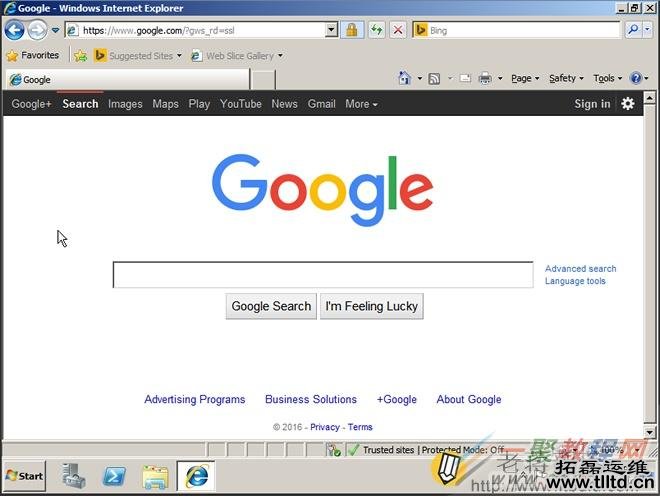Click I'm Feeling Lucky button

(x=372, y=306)
